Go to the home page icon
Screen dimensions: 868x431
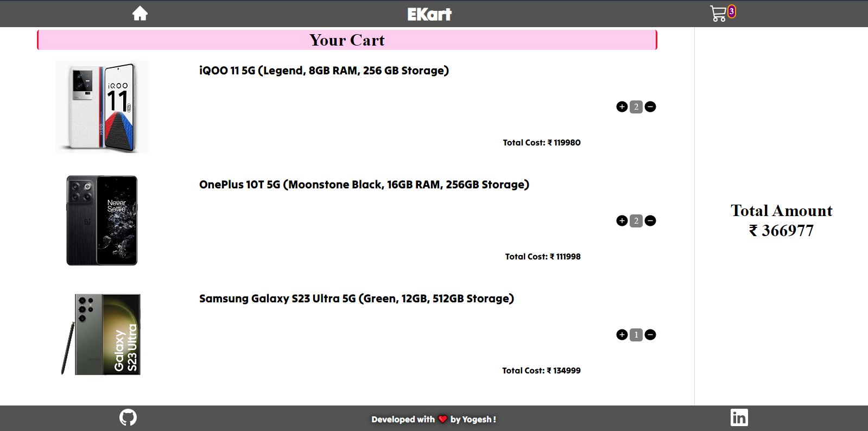pos(140,14)
